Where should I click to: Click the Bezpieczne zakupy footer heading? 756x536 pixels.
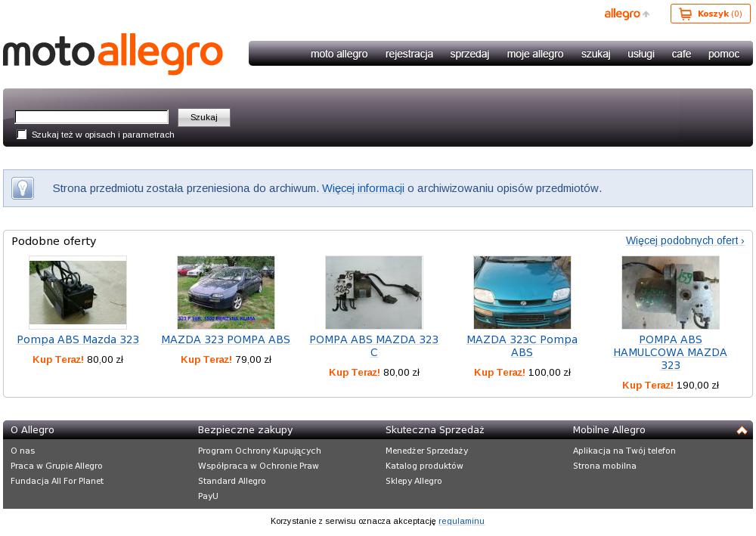pos(246,430)
